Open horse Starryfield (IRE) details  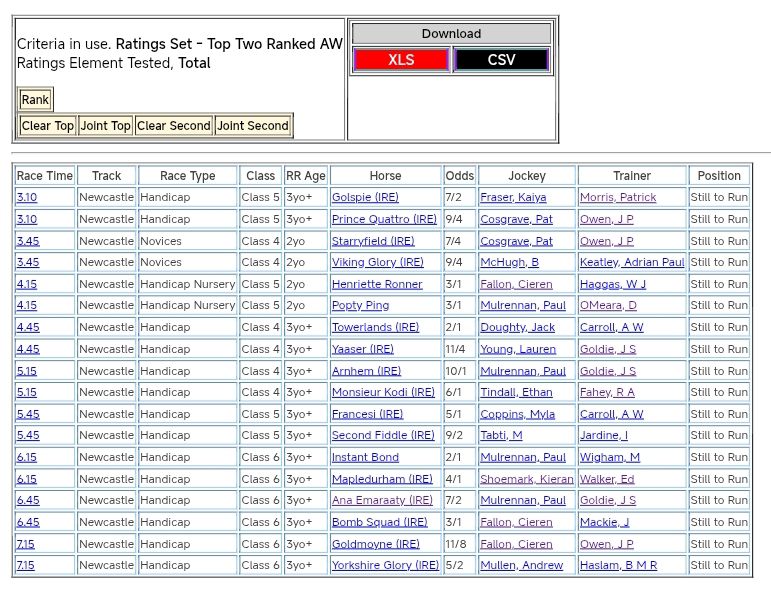click(373, 241)
